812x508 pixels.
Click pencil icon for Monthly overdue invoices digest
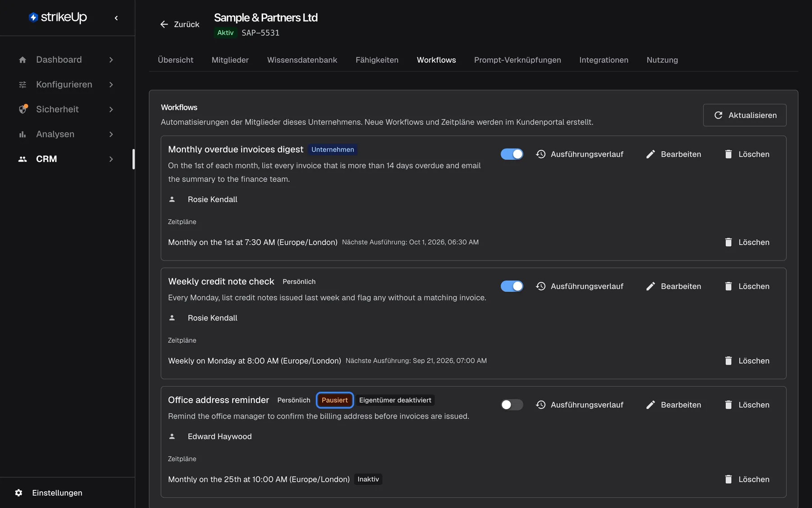(651, 154)
